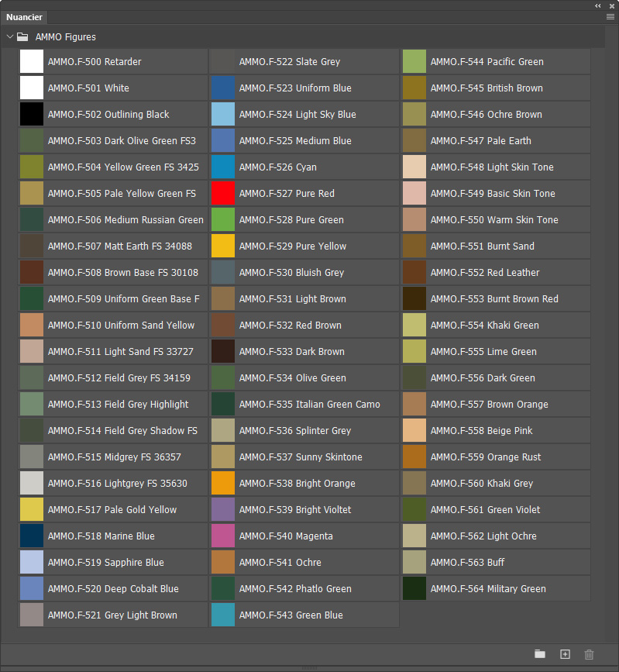
Task: Select text AMMO.F-537 Sunny Skintone
Action: (301, 457)
